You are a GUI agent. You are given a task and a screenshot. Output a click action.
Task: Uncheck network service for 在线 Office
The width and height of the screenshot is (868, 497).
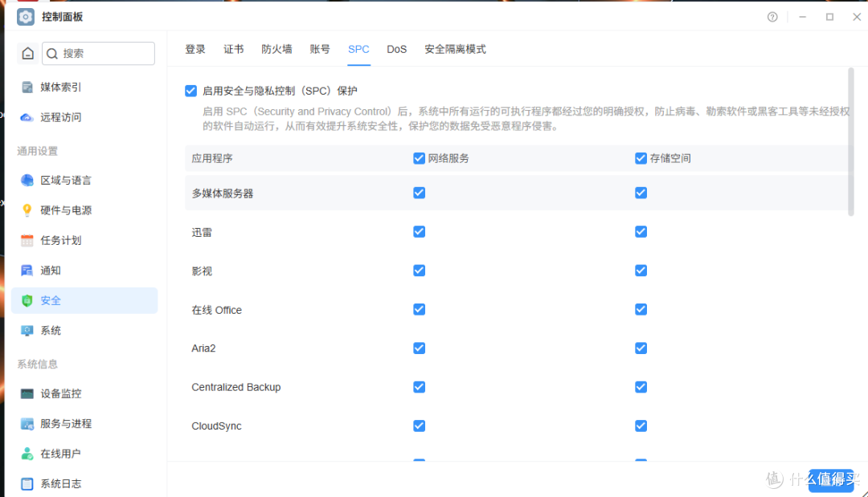pos(419,310)
